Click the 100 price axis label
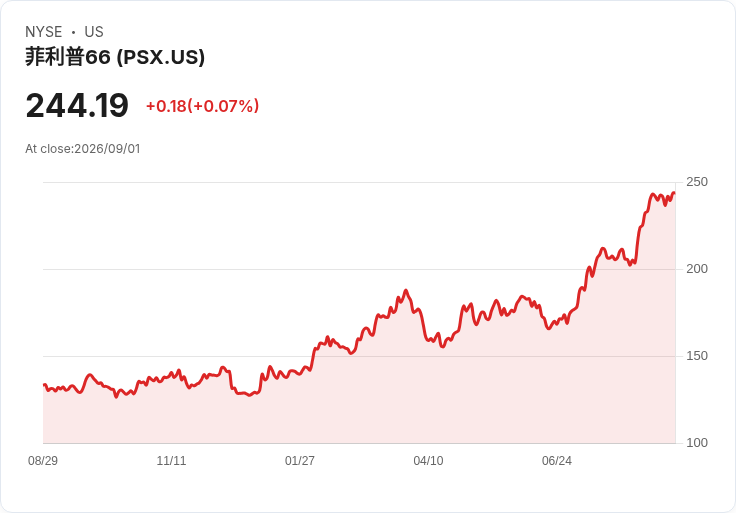The image size is (736, 513). pos(697,443)
